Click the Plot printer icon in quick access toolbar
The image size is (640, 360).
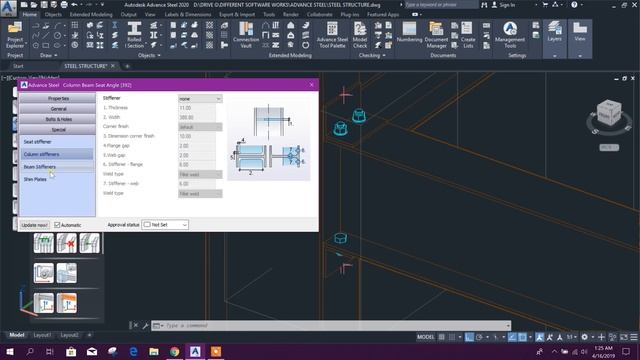point(64,5)
